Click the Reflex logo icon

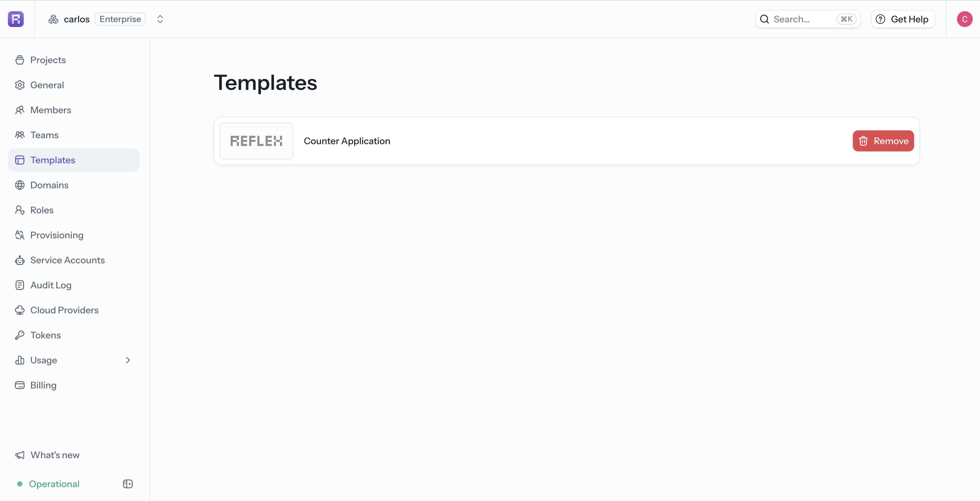point(16,19)
